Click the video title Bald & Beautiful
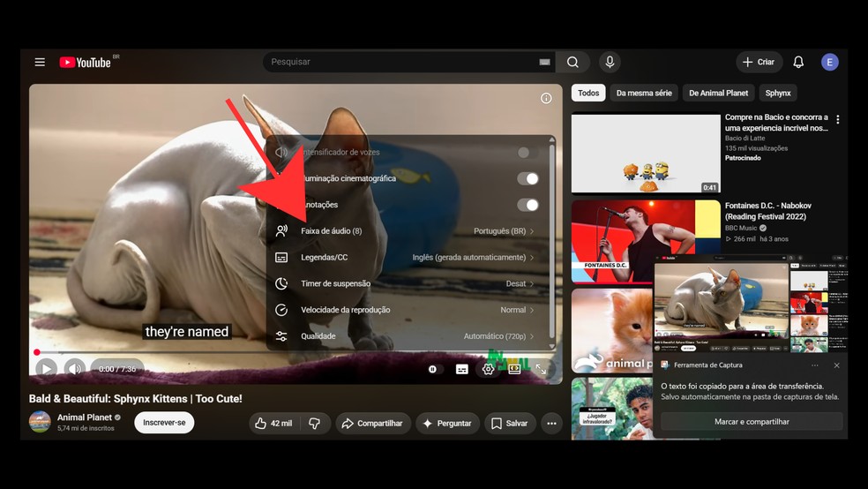The image size is (868, 489). click(136, 399)
